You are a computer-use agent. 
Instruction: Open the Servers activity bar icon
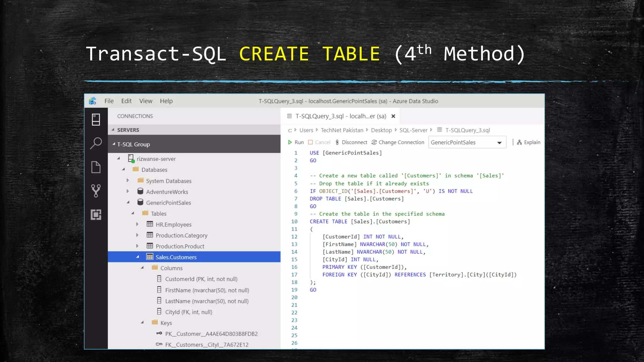96,120
